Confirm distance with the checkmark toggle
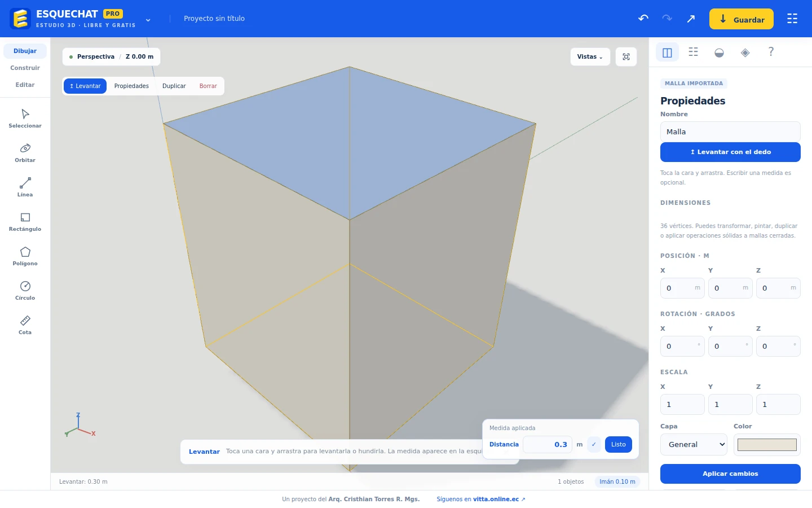This screenshot has height=508, width=812. coord(594,444)
